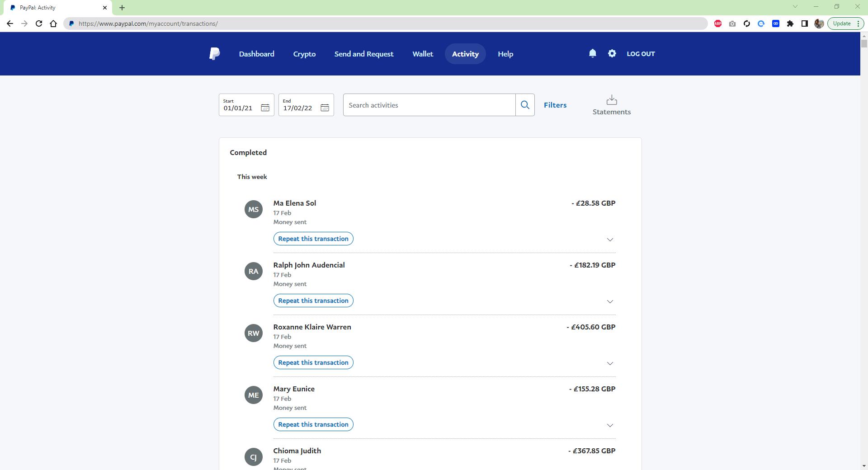The height and width of the screenshot is (470, 868).
Task: Open the Start date calendar icon
Action: pyautogui.click(x=265, y=108)
